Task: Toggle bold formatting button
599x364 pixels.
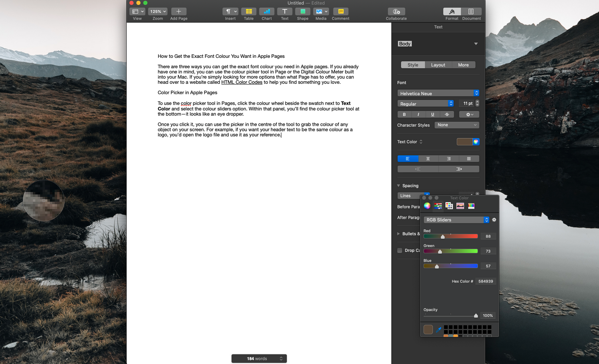Action: pos(404,115)
